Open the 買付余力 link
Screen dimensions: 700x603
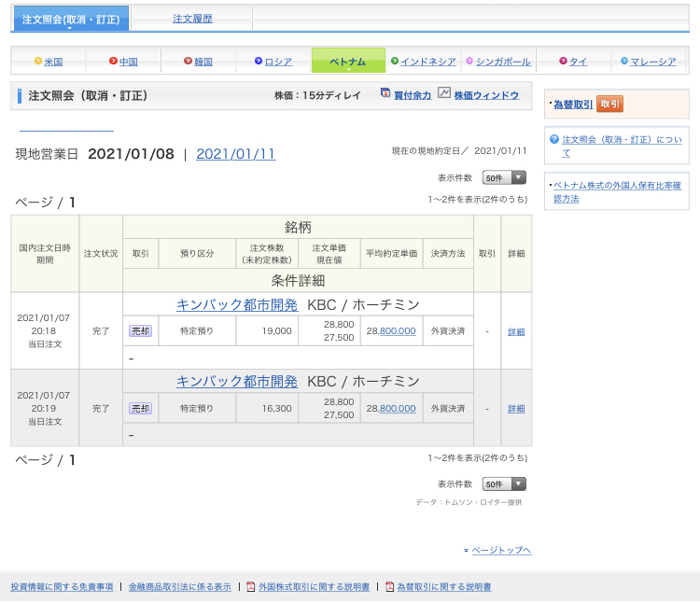click(x=413, y=95)
